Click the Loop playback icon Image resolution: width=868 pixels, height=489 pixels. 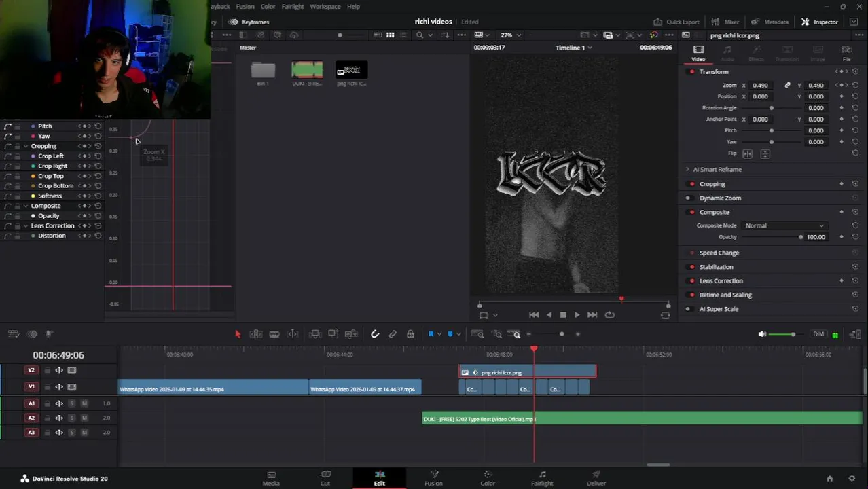[x=609, y=315]
